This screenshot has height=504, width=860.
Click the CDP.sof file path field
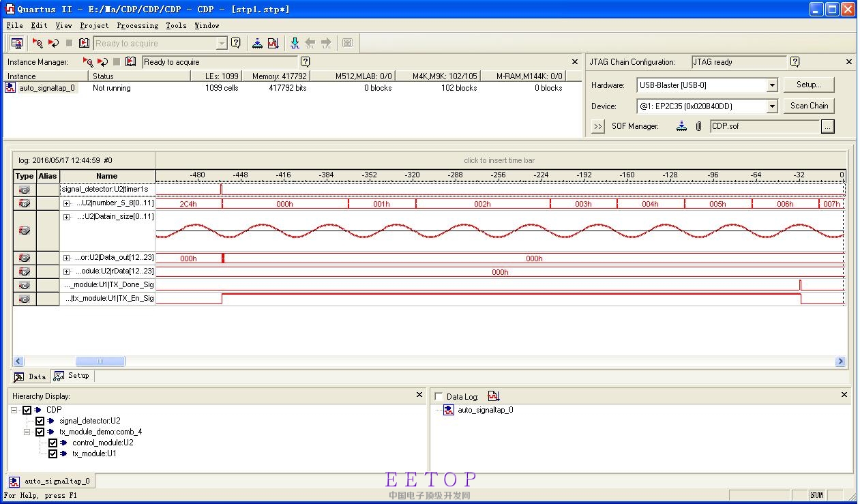(764, 126)
